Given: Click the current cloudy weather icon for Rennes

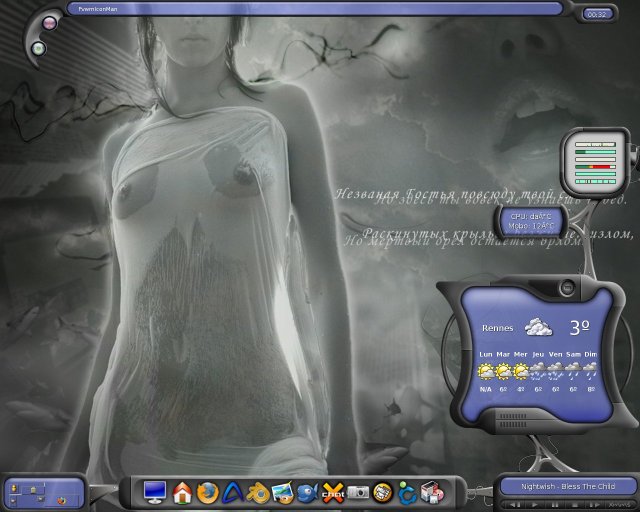Looking at the screenshot, I should 538,327.
